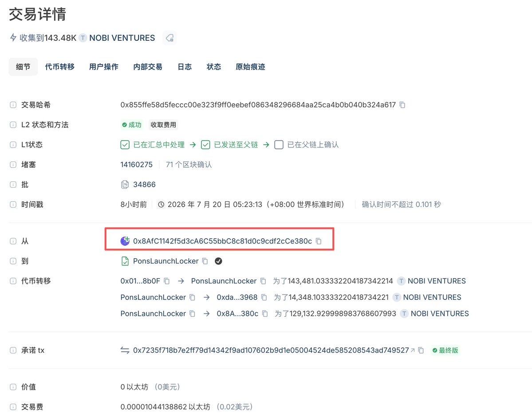Click the unchecked 已在父链上确认 box

[x=279, y=145]
